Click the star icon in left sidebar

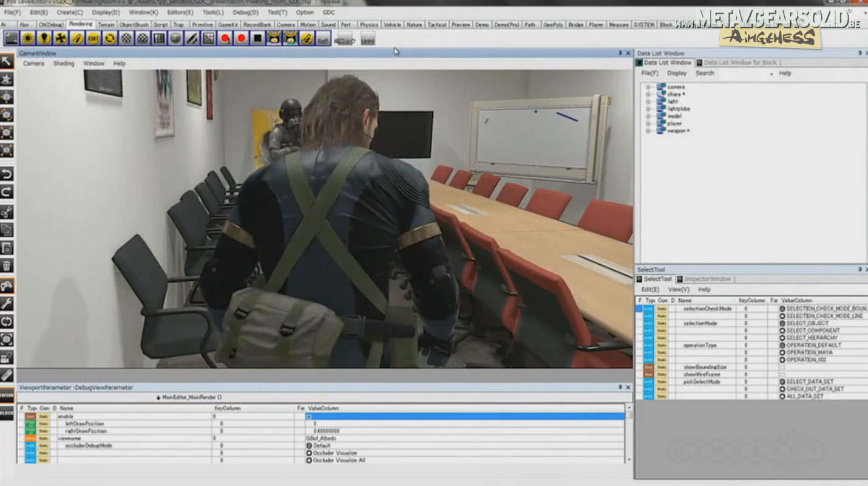click(x=7, y=79)
